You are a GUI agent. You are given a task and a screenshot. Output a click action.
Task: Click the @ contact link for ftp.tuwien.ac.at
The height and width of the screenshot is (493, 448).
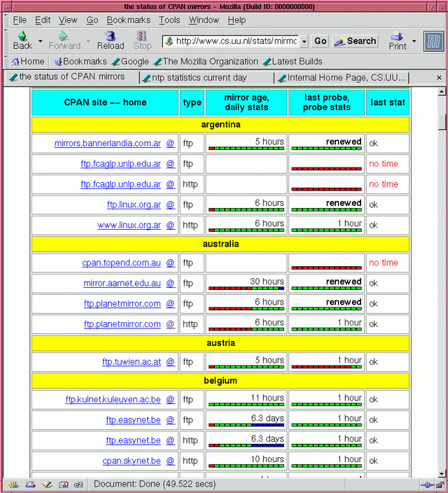tap(170, 362)
